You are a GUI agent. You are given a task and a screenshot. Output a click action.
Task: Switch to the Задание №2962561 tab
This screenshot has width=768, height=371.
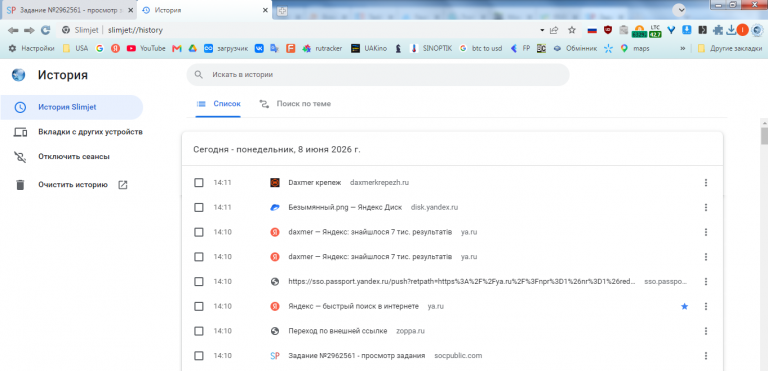[69, 10]
